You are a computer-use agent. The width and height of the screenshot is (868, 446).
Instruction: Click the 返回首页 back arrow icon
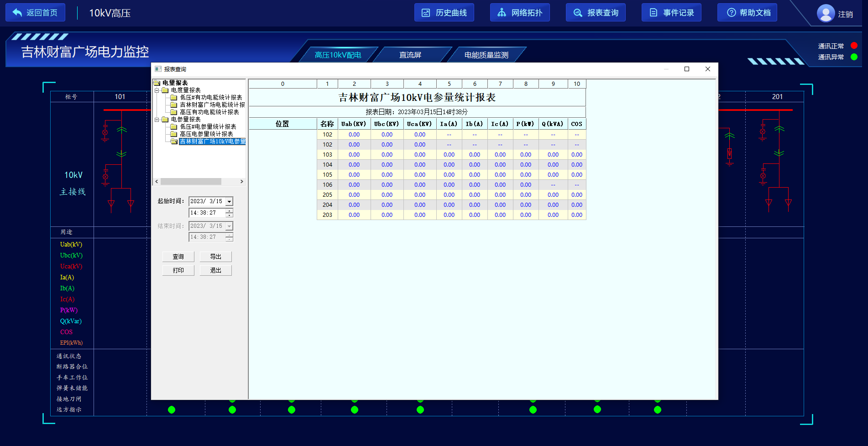pos(17,13)
